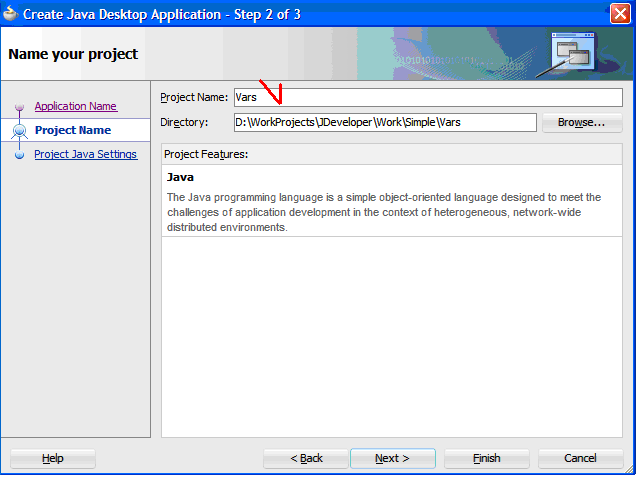Select the Project Name step
This screenshot has width=637, height=477.
[73, 130]
